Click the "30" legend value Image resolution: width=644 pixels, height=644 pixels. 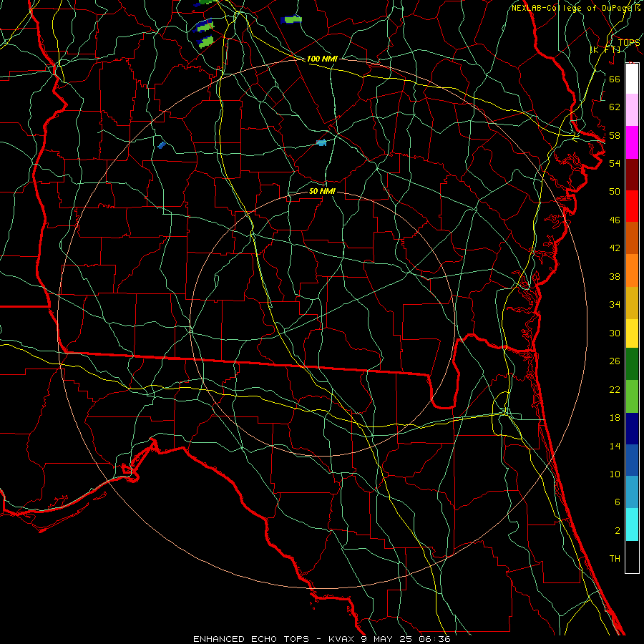615,333
